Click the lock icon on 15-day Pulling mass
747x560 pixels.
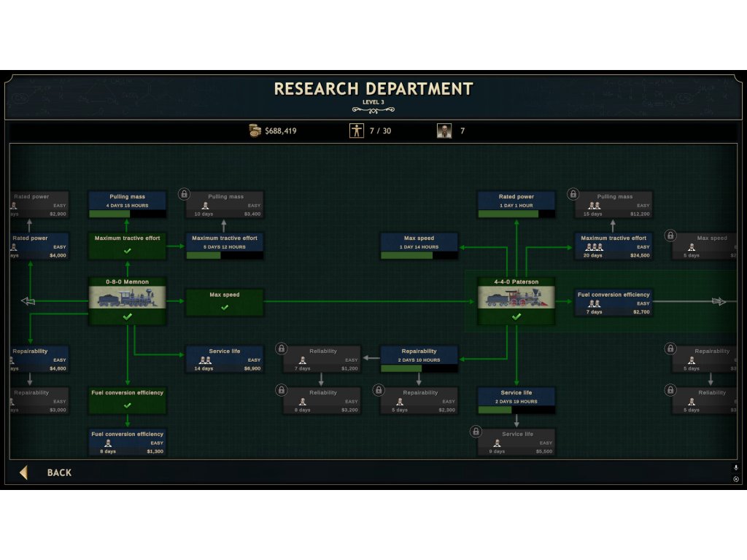coord(573,194)
